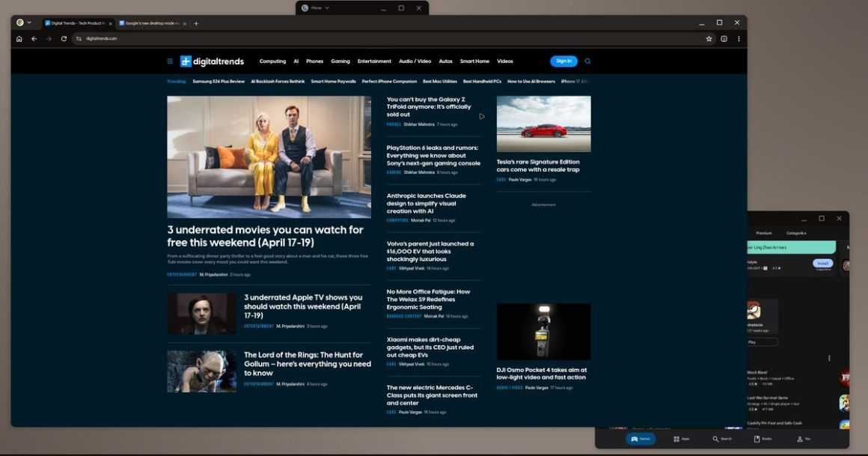Open the Apps section in the Play Store
868x456 pixels.
pyautogui.click(x=681, y=439)
